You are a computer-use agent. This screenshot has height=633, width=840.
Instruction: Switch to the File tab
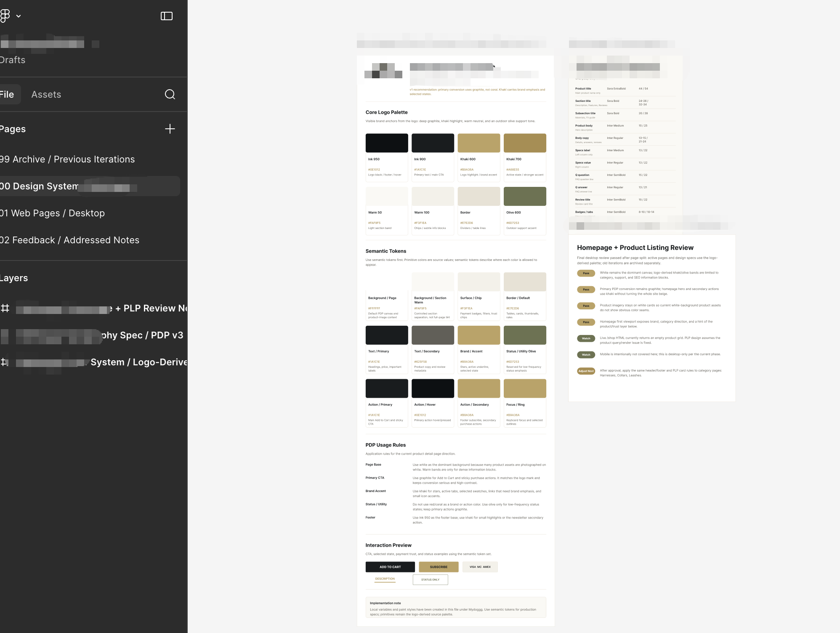point(7,94)
